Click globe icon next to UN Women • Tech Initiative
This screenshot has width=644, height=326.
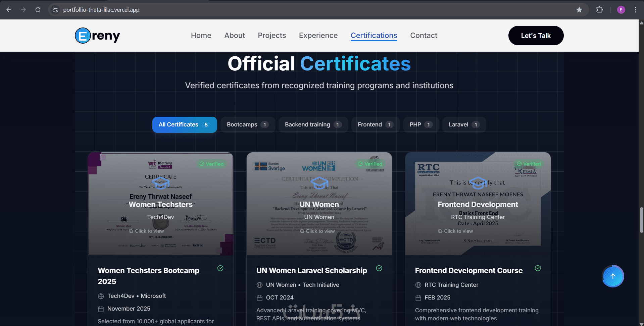point(260,285)
